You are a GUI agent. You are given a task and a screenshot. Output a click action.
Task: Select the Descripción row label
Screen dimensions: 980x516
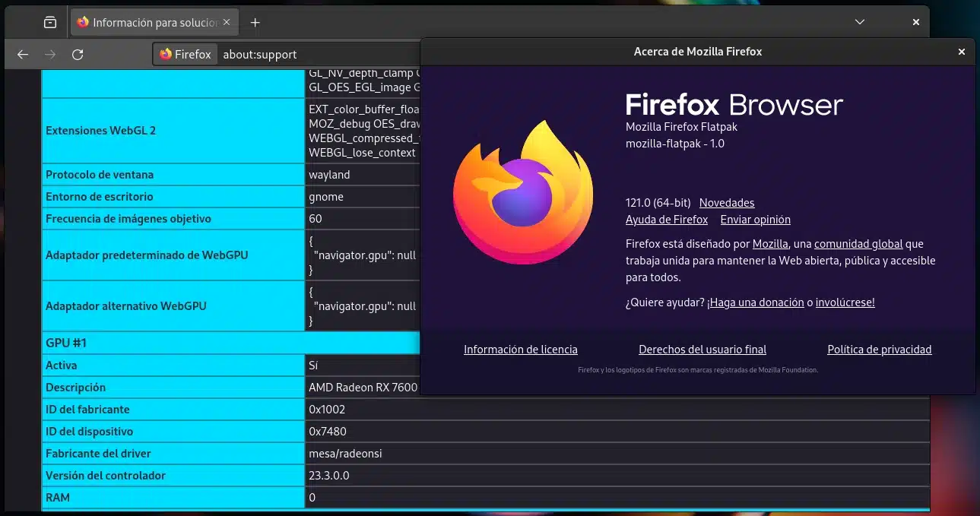tap(76, 388)
